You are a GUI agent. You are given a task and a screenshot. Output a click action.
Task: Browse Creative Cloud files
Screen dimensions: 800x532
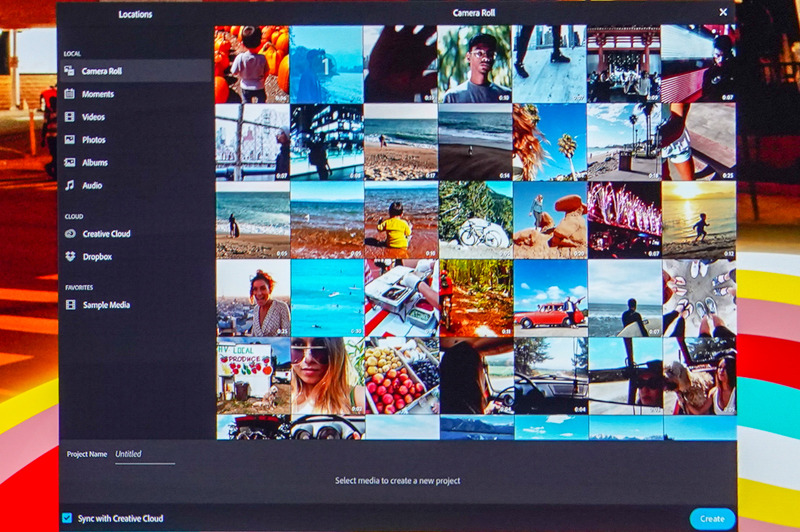click(x=136, y=234)
